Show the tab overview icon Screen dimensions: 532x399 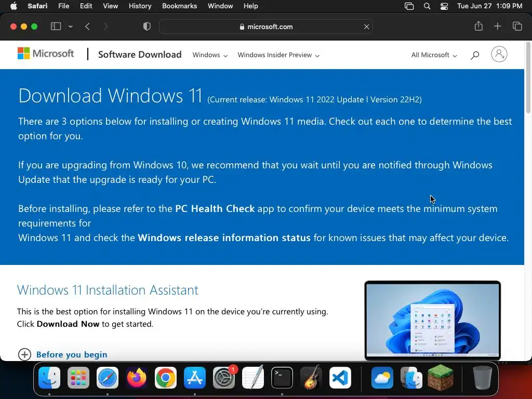coord(517,26)
